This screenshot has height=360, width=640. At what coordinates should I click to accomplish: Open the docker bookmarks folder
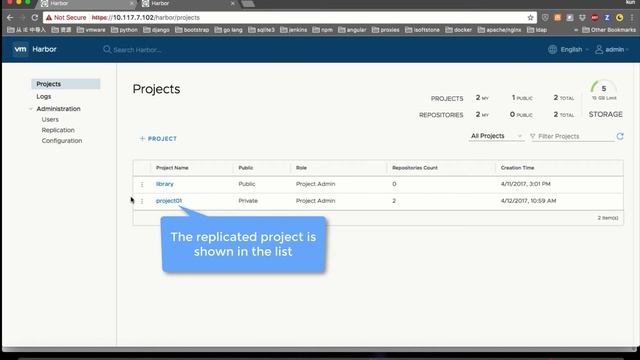[x=459, y=30]
